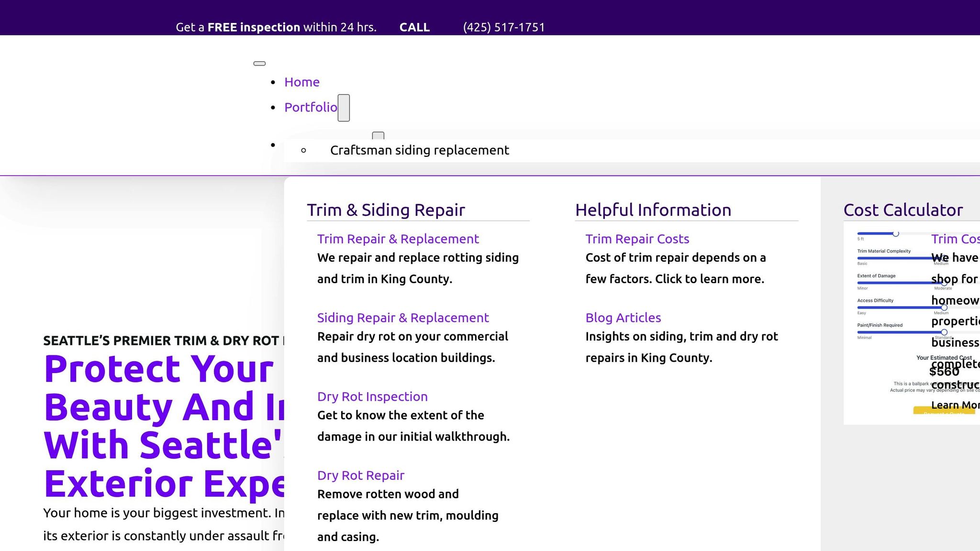Open the Blog Articles link
Screen dimensions: 980x551
pos(623,318)
